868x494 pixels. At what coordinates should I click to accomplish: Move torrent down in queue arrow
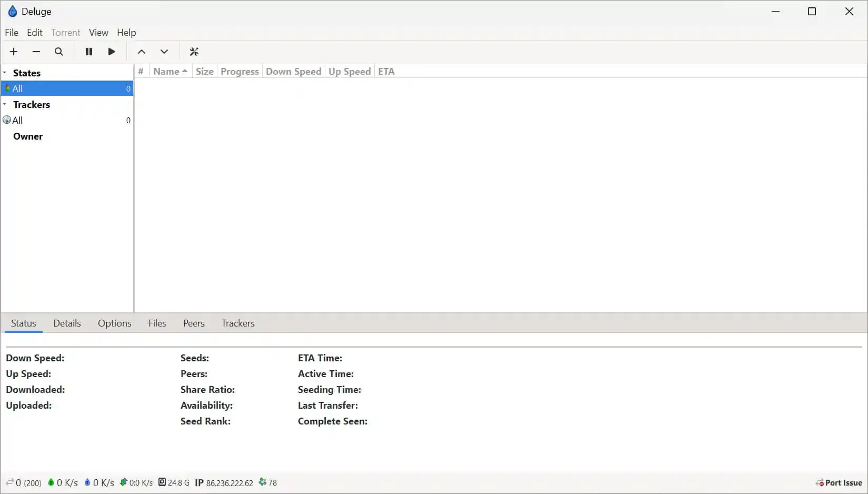pyautogui.click(x=164, y=52)
